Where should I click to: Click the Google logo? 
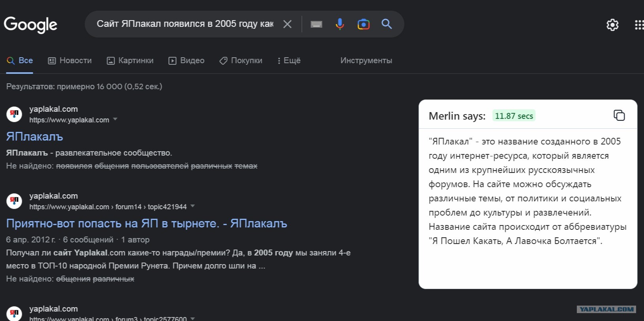point(30,24)
